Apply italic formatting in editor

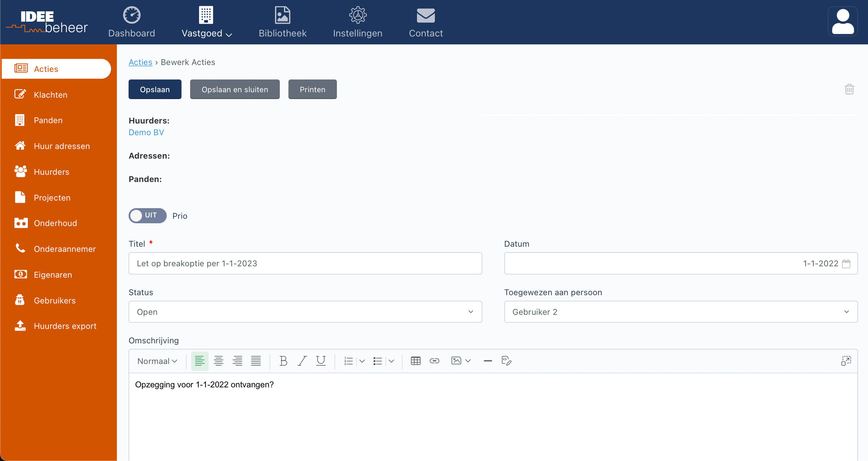[302, 361]
